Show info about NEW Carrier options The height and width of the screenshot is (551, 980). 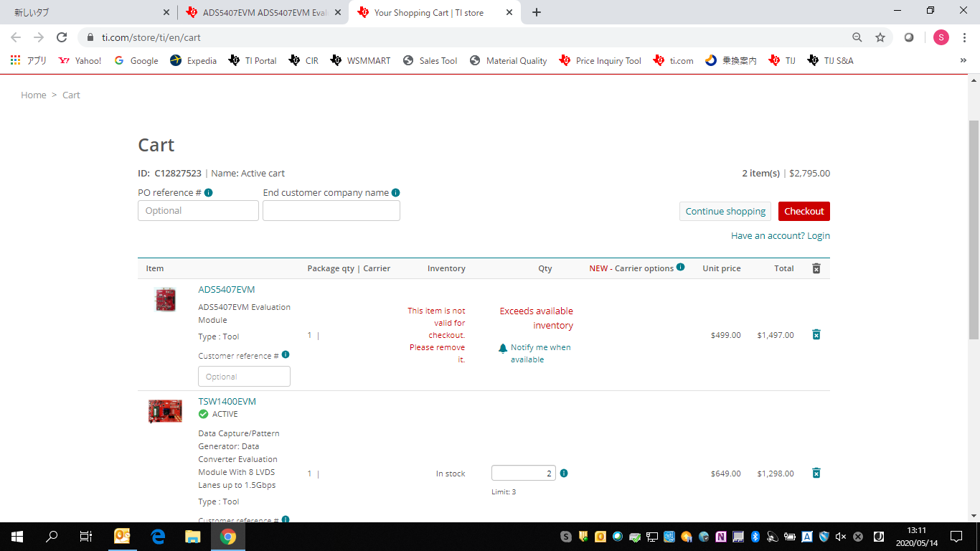click(x=680, y=268)
